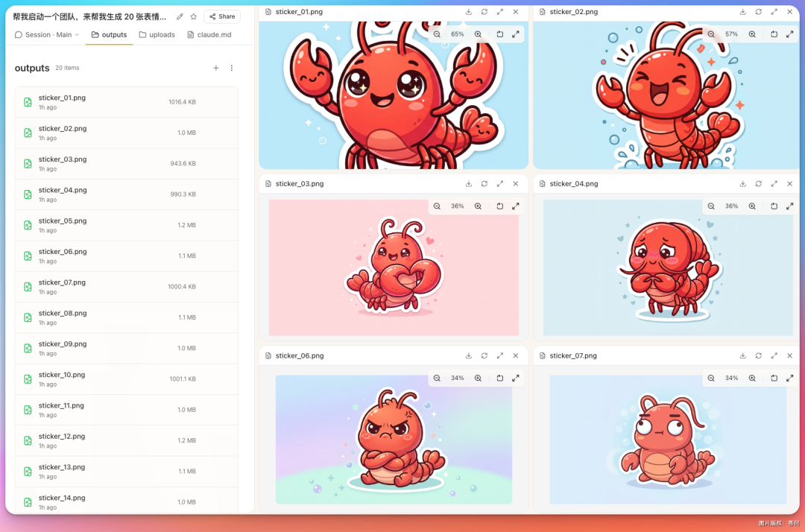Expand sticker_03.png to fullscreen view

(x=499, y=183)
